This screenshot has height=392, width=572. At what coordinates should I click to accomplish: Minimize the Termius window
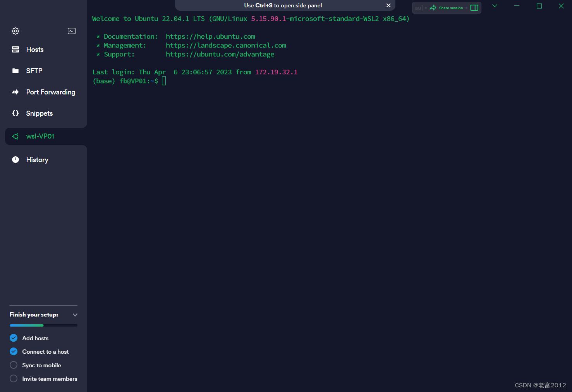click(x=517, y=6)
